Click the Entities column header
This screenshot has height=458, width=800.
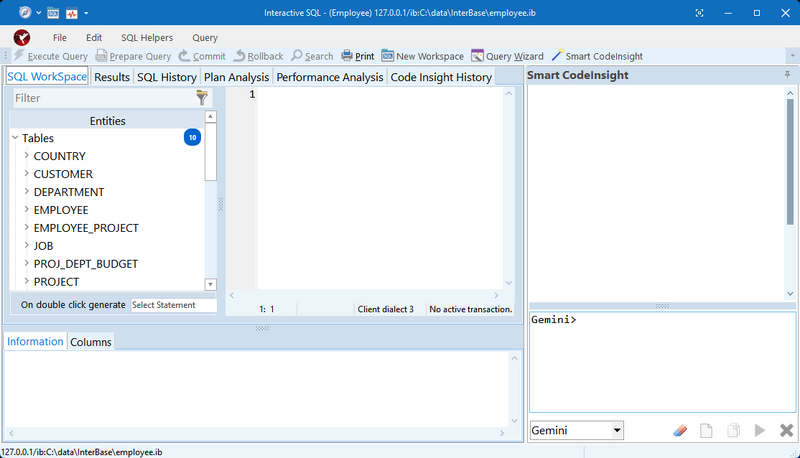tap(107, 121)
